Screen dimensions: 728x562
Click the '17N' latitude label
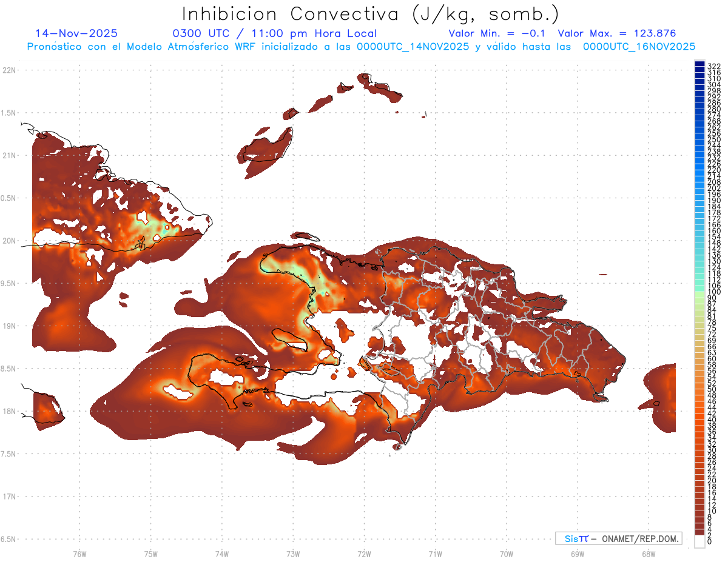tap(9, 497)
